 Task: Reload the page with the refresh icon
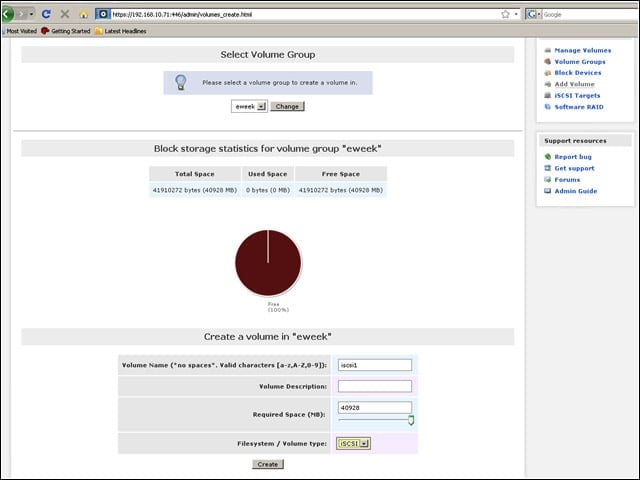click(46, 14)
